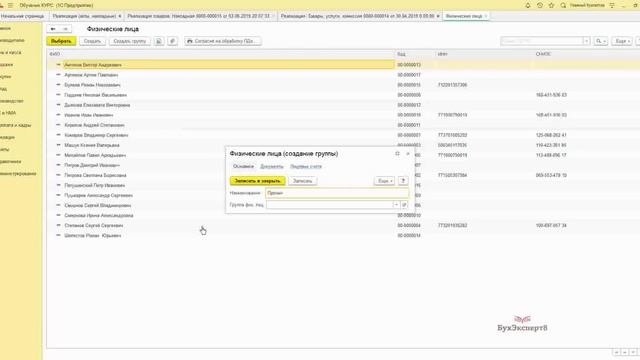Open the Документы link in the dialog
Image resolution: width=640 pixels, height=360 pixels.
point(272,167)
